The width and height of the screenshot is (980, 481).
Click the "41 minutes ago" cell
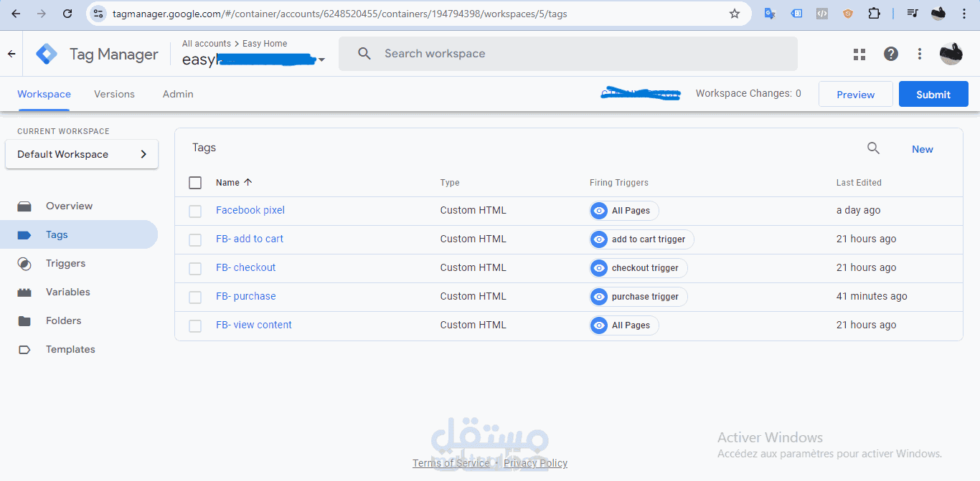(x=872, y=296)
